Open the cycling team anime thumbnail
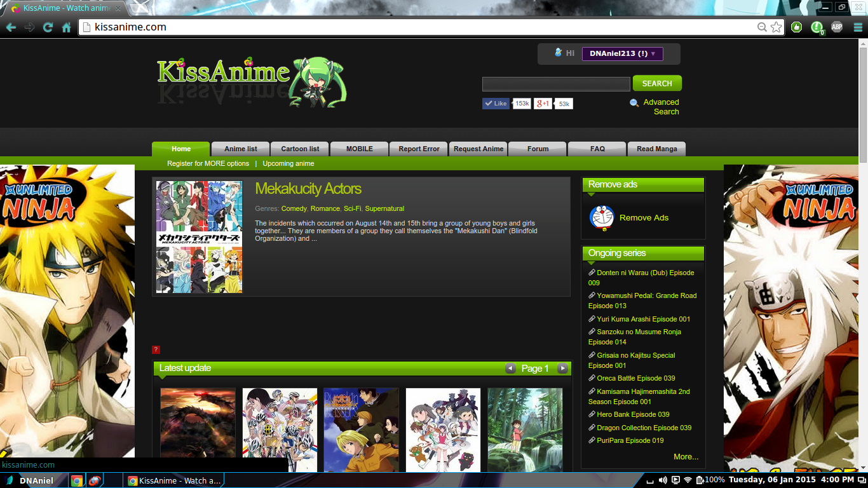 click(x=280, y=430)
